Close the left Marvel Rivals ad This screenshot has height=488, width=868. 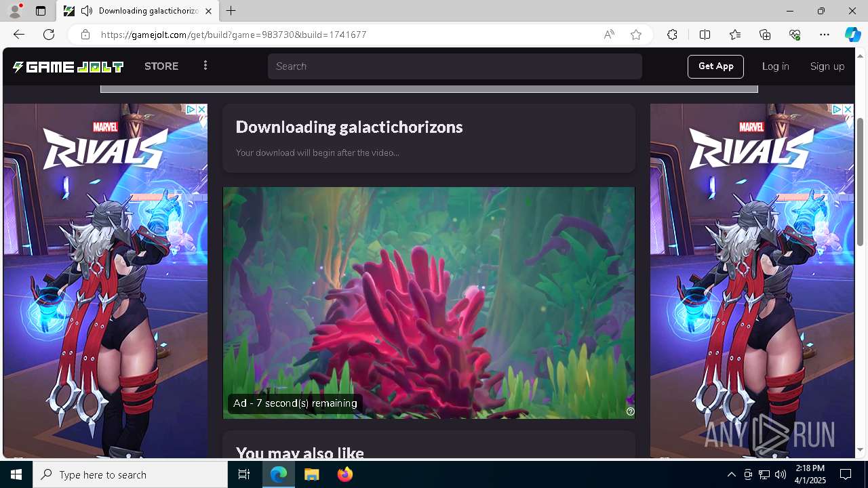(x=201, y=109)
